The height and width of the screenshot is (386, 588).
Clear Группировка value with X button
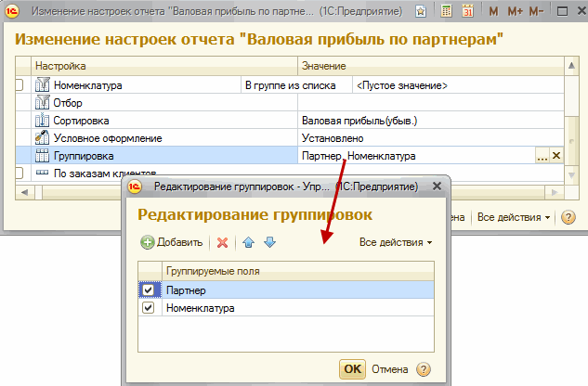click(556, 156)
